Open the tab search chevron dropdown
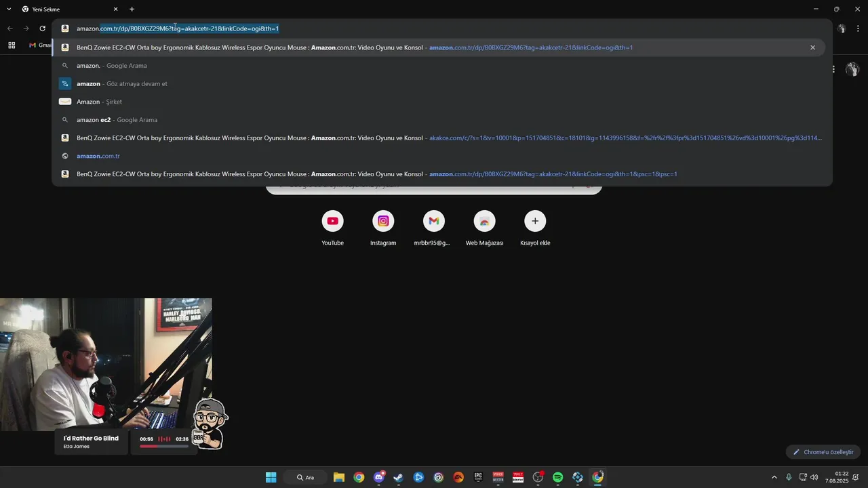Viewport: 868px width, 488px height. point(9,9)
